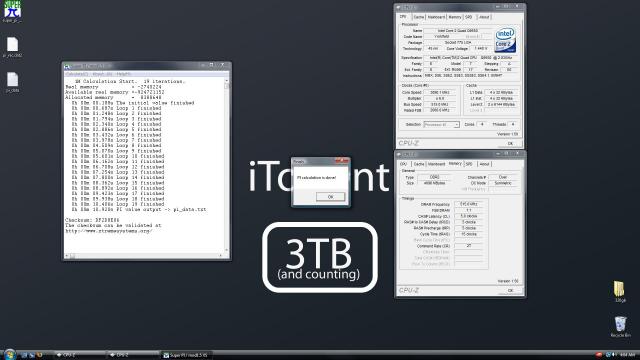Switch to SPD tab in Memory-tab CPU-Z window

coord(469,164)
